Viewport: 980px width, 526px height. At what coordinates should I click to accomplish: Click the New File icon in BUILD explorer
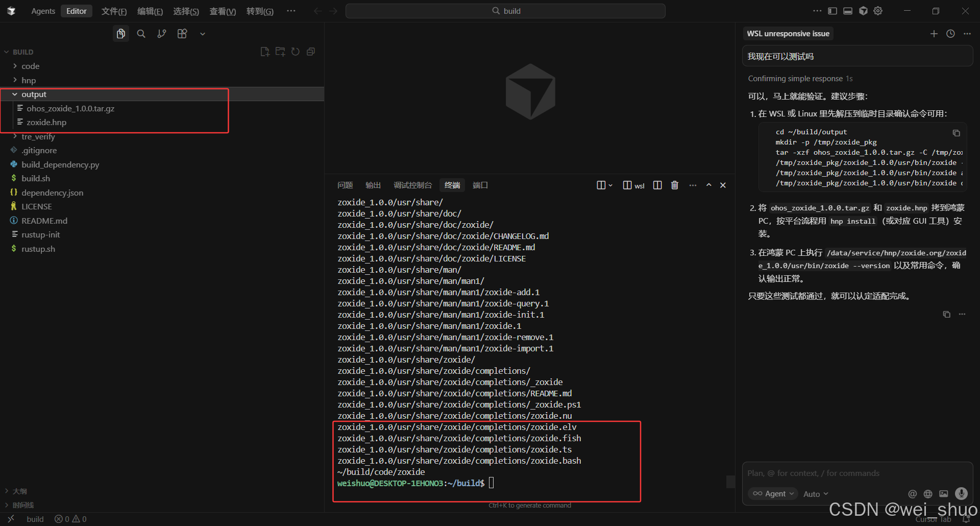tap(265, 52)
